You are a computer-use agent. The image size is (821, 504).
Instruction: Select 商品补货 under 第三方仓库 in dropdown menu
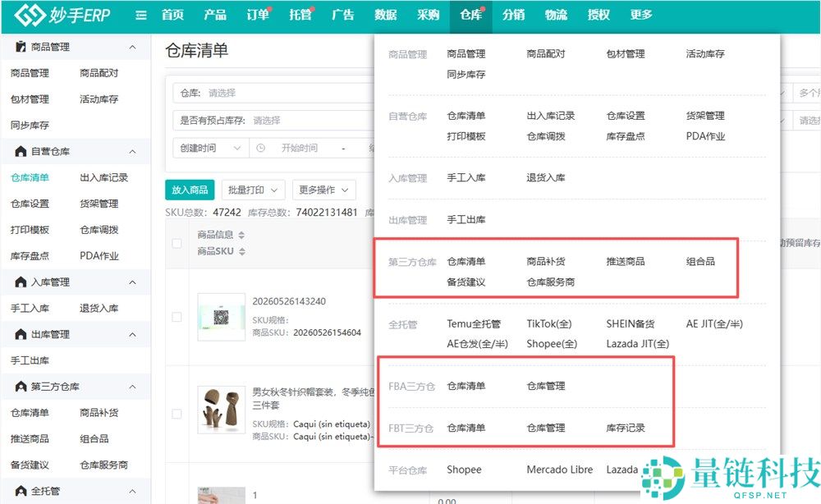pos(546,261)
